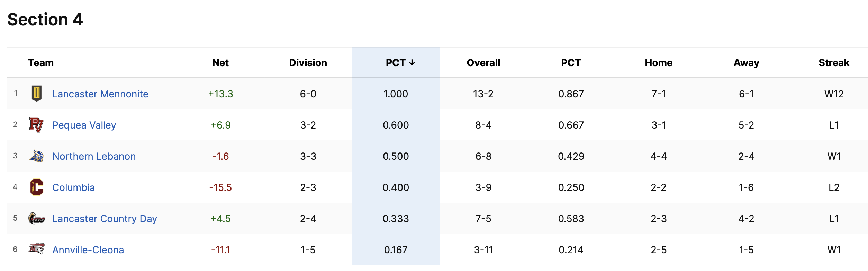This screenshot has height=271, width=868.
Task: Sort by the Streak column header
Action: click(x=834, y=63)
